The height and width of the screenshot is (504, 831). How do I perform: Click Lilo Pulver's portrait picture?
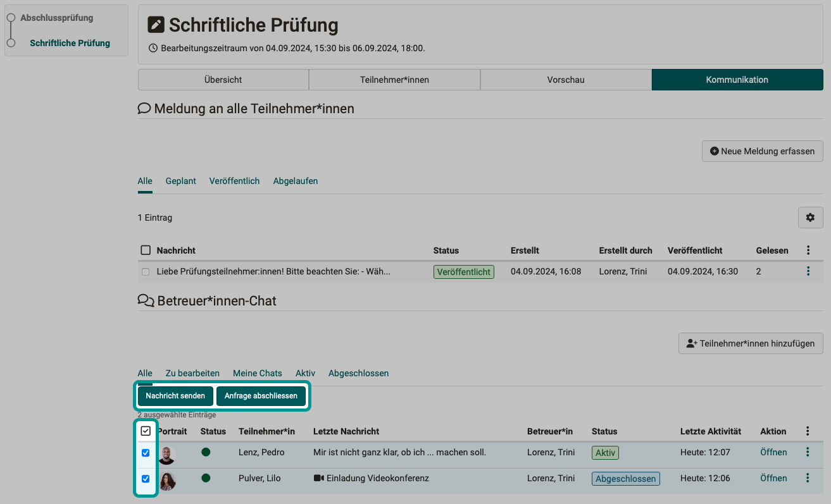[167, 481]
